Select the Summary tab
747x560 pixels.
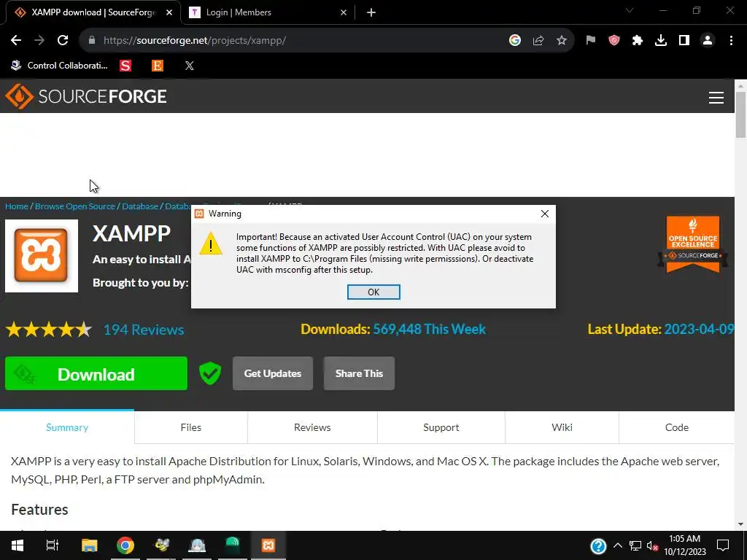67,427
